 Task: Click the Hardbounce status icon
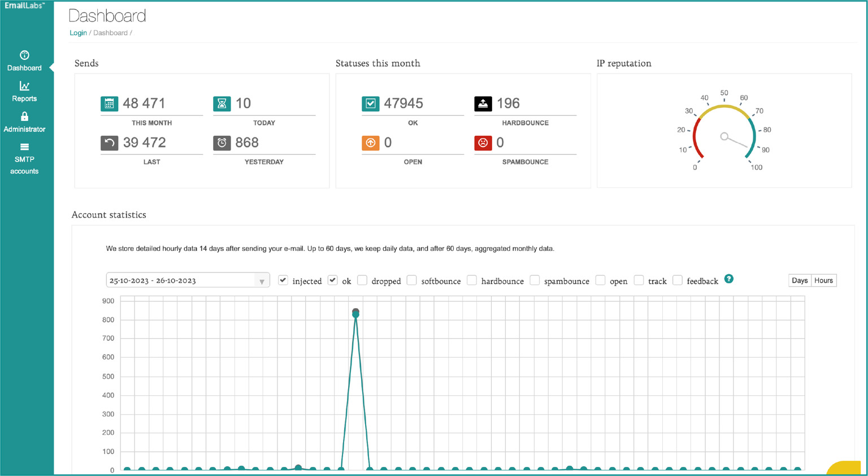pos(483,103)
